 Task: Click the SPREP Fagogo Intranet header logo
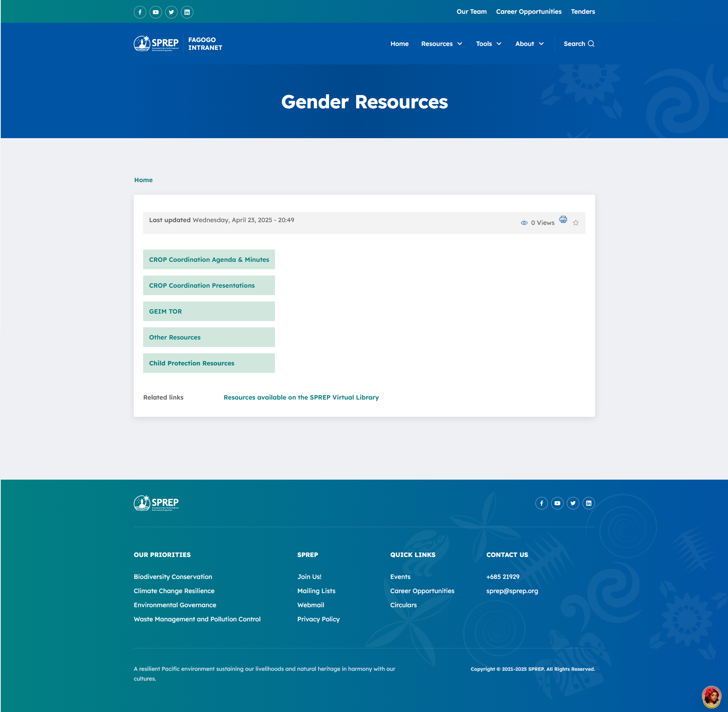[178, 44]
